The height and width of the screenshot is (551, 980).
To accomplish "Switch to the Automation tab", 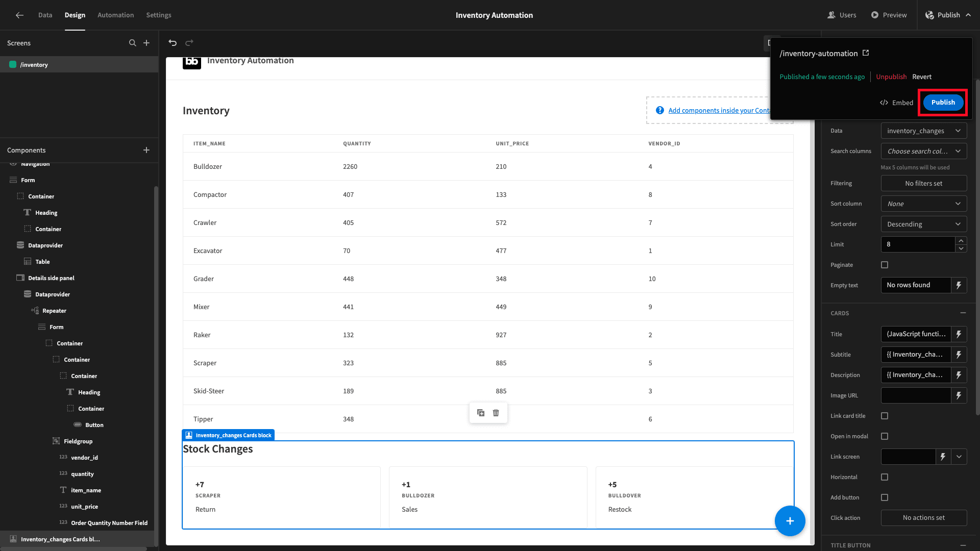I will [x=116, y=15].
